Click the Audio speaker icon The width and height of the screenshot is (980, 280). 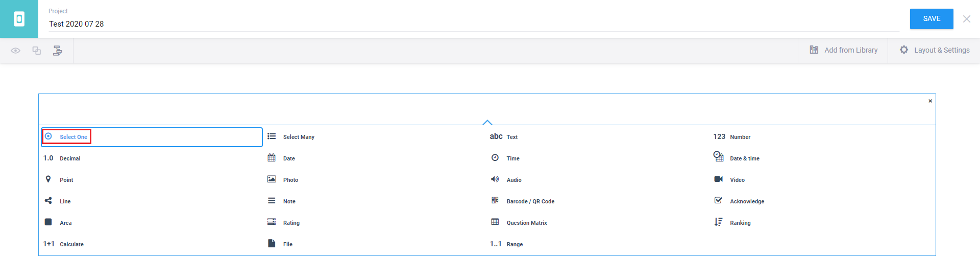495,179
